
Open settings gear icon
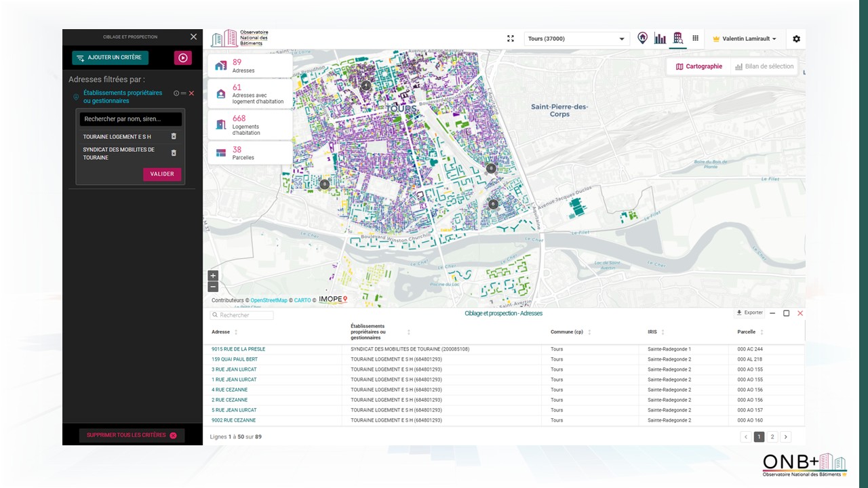click(796, 39)
